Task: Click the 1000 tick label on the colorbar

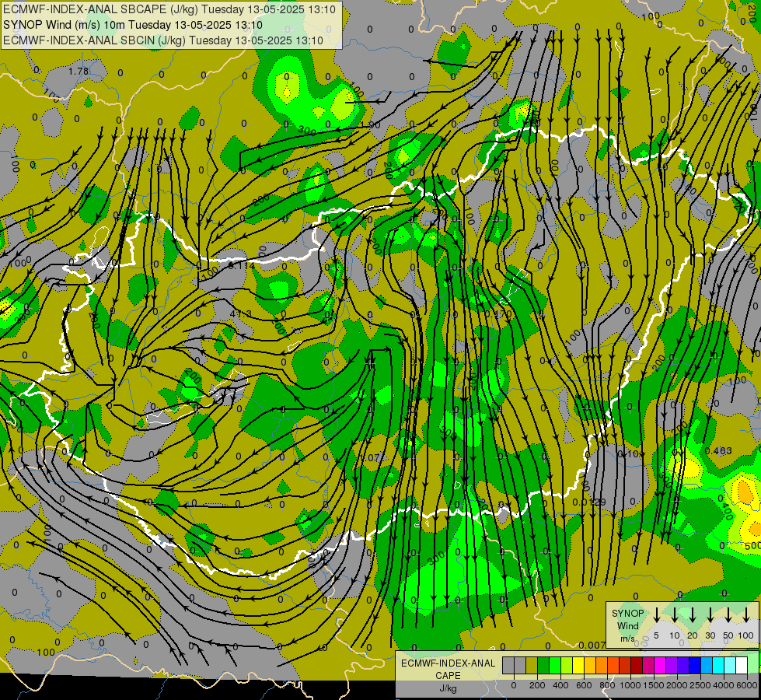Action: click(630, 685)
